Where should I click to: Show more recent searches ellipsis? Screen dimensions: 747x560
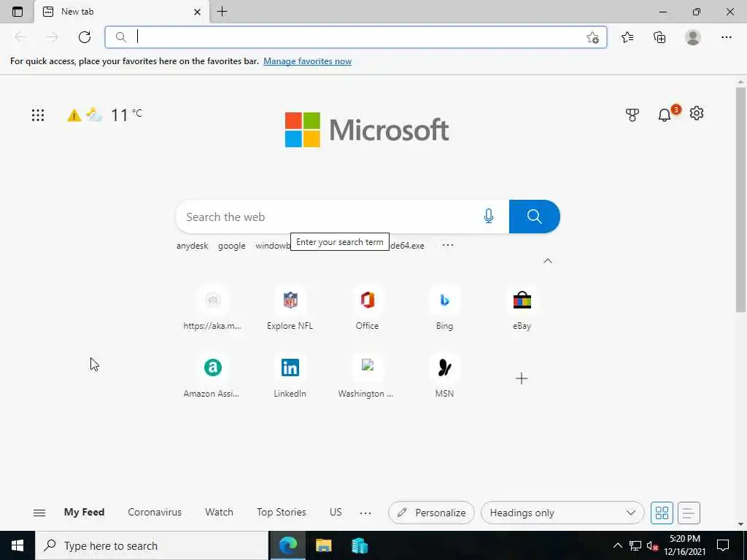pyautogui.click(x=448, y=245)
